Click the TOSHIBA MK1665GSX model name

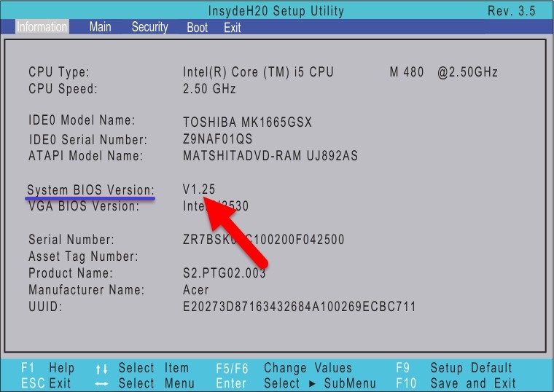coord(247,122)
